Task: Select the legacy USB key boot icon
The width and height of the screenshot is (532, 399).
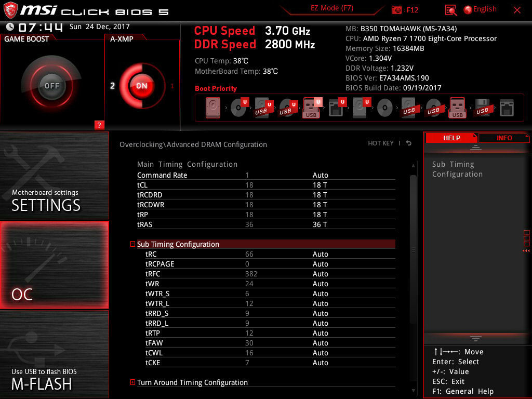Action: [457, 108]
